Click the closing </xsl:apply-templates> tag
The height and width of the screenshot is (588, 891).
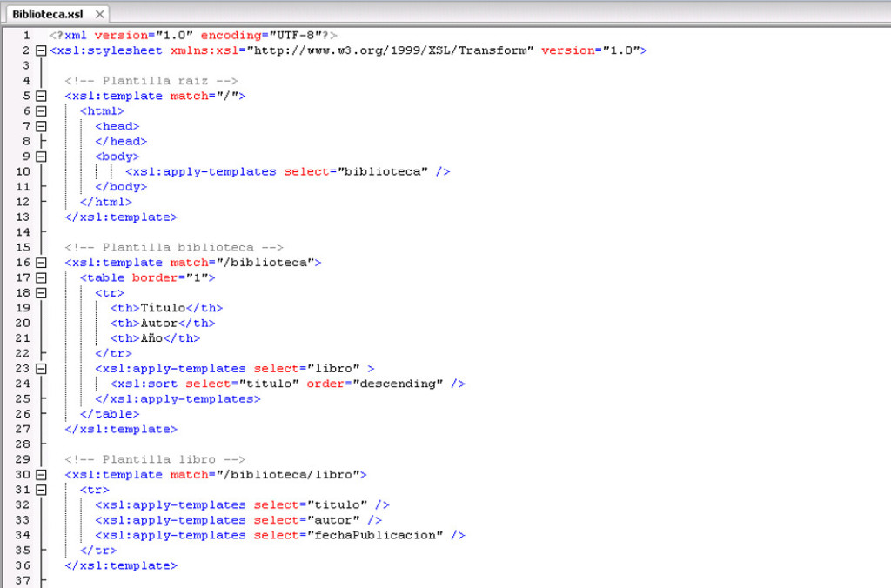tap(178, 399)
